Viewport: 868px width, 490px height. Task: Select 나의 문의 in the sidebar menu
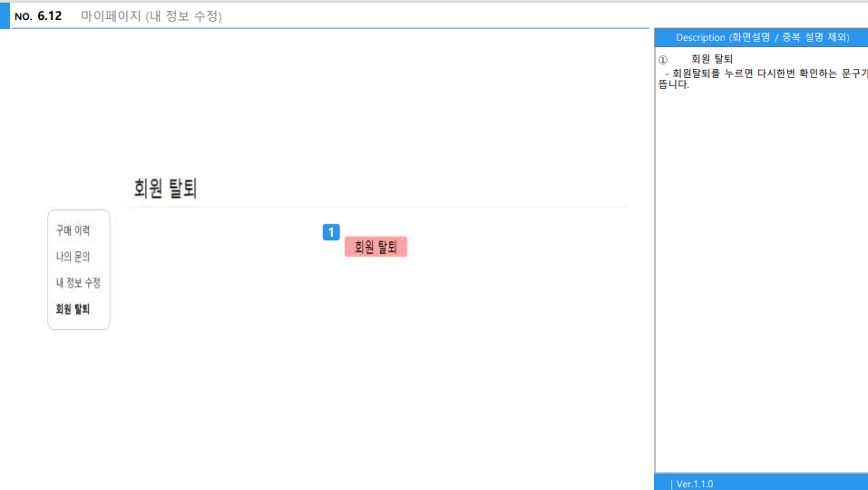[x=73, y=257]
